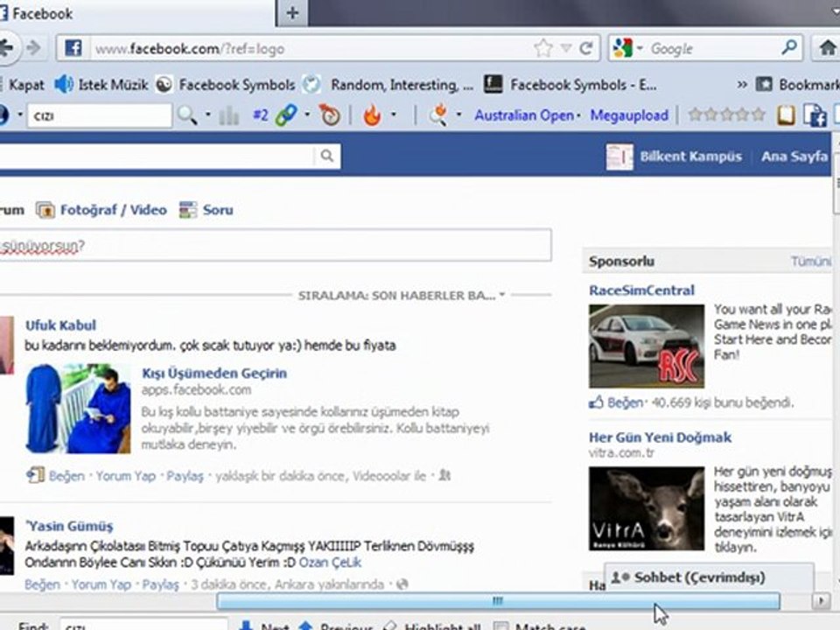Open the RaceSimCentral sponsored link
Screen dimensions: 840x630
(641, 290)
